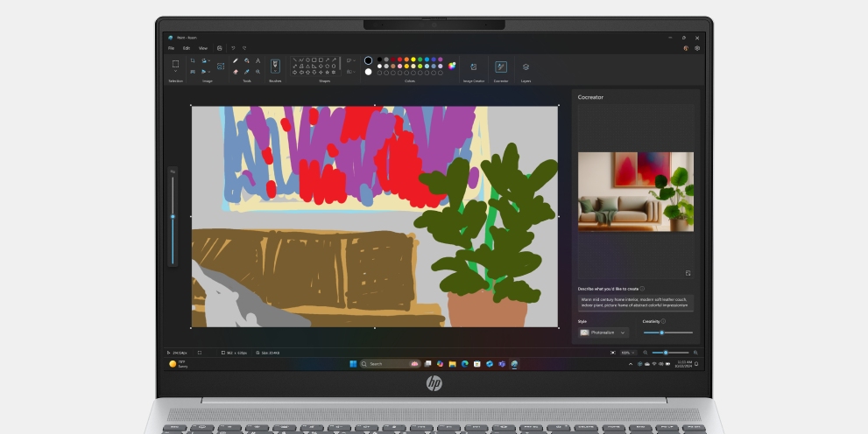Adjust the Creativity slider
Image resolution: width=868 pixels, height=434 pixels.
coord(668,332)
